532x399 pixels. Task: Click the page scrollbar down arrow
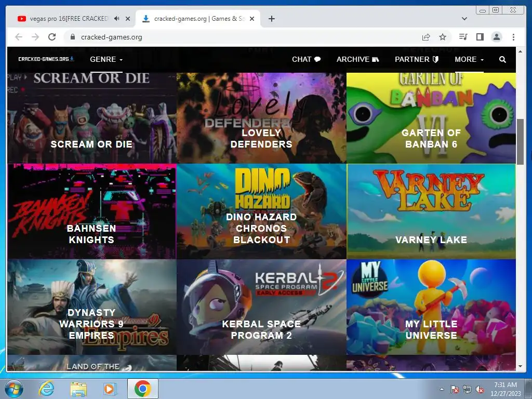coord(520,366)
